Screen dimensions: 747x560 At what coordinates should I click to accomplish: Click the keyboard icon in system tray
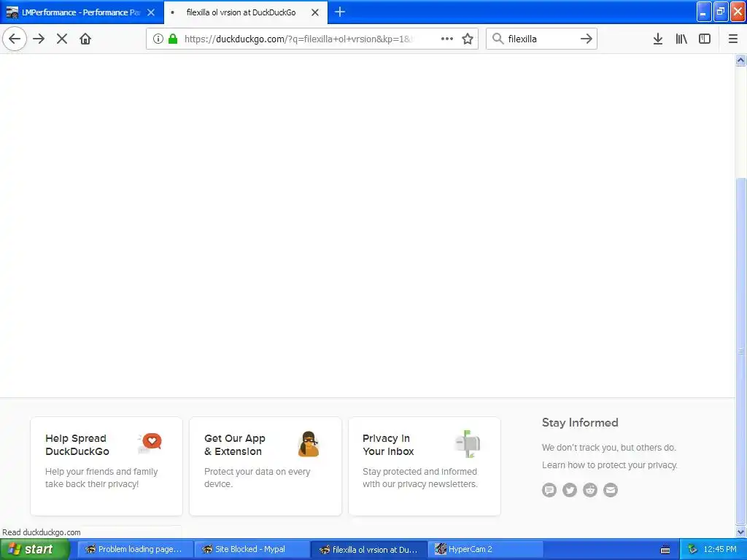[665, 550]
